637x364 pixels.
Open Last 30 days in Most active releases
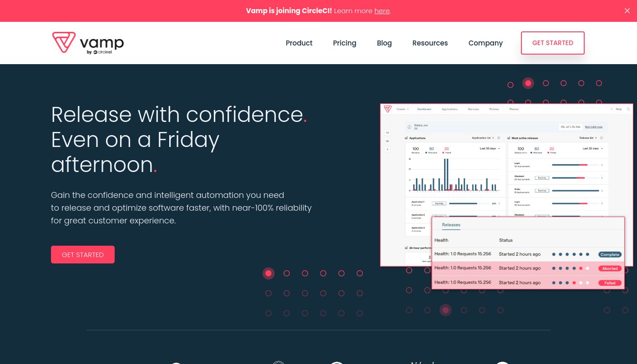point(593,148)
